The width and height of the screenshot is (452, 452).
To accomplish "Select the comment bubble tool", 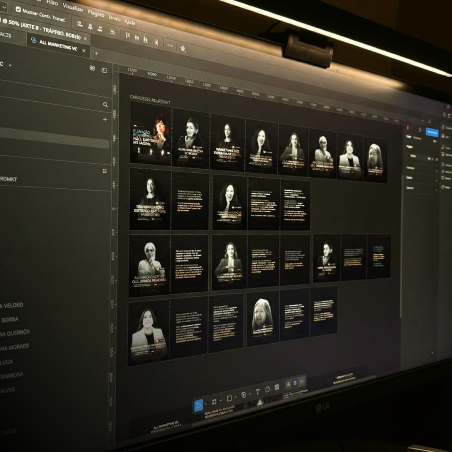I will tap(268, 389).
